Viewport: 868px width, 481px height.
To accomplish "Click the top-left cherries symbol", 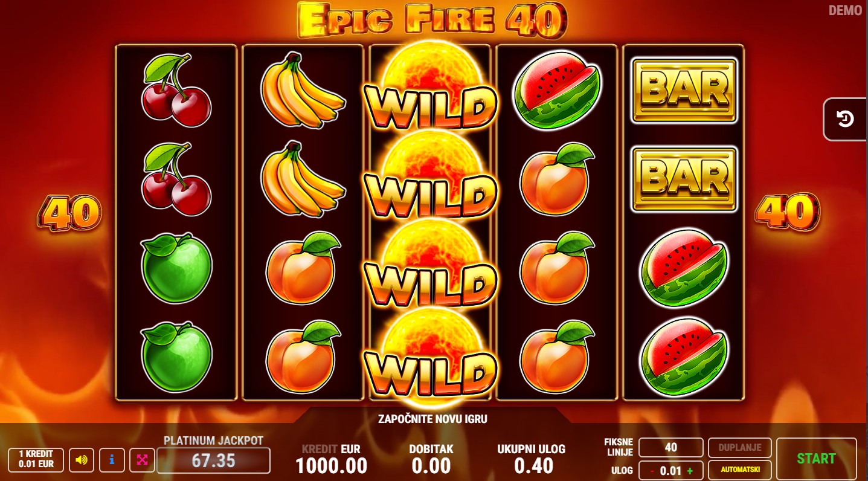I will click(176, 90).
